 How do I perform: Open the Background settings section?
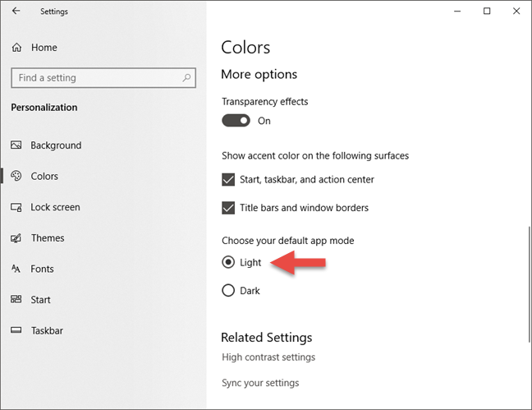(x=56, y=145)
